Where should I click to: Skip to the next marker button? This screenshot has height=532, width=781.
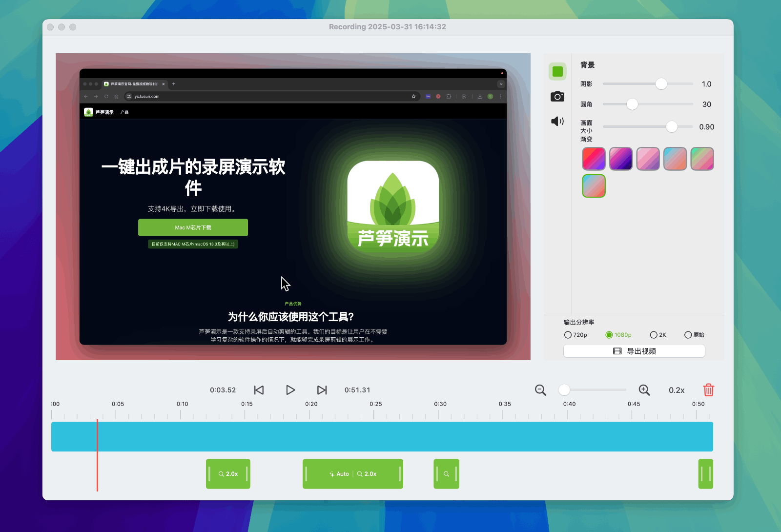(322, 390)
